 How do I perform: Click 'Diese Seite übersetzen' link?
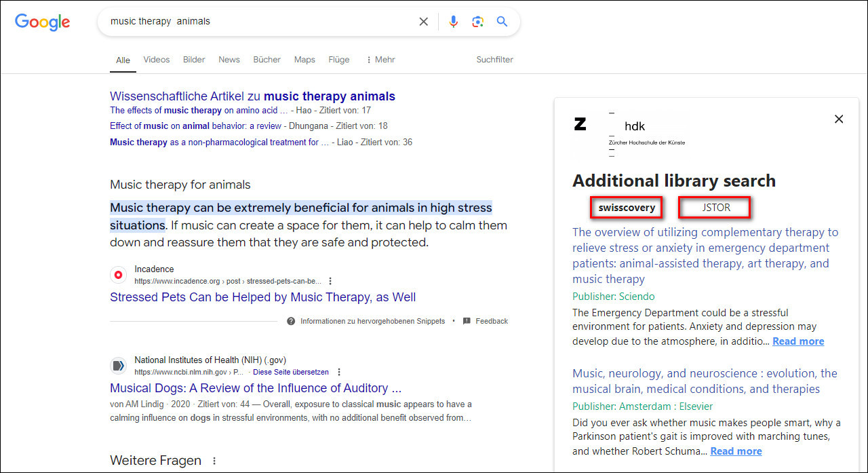tap(291, 372)
